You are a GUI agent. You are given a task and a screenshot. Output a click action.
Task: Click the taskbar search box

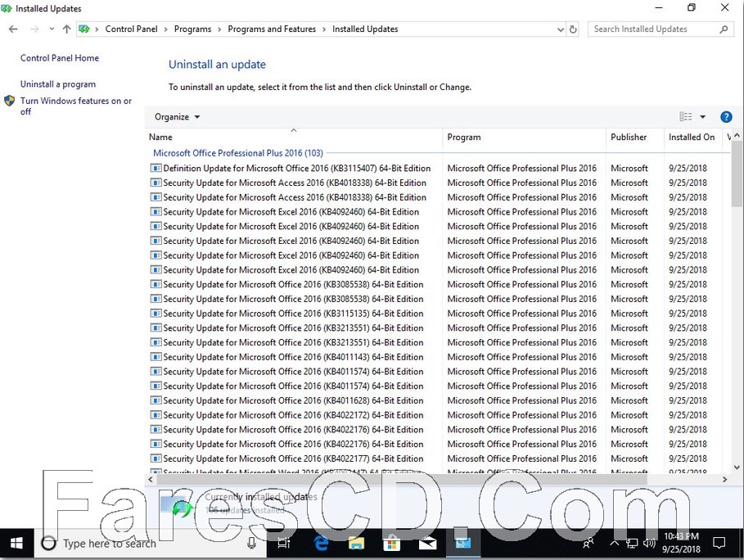(150, 544)
